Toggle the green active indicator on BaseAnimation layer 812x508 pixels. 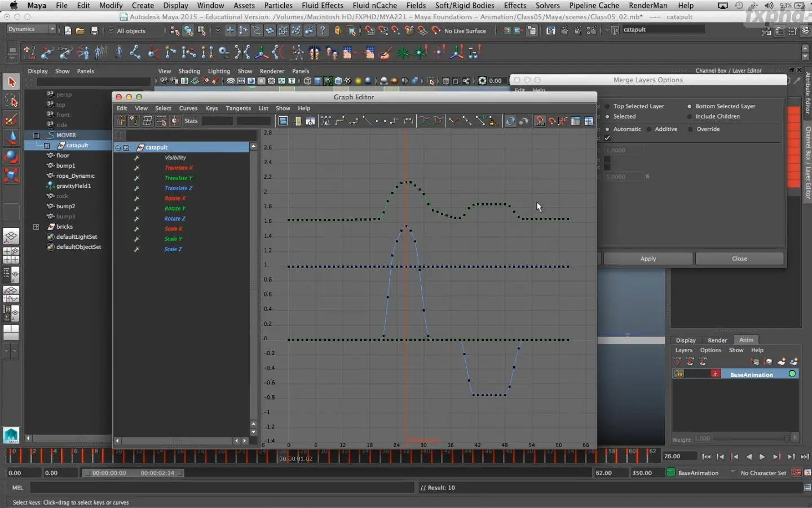click(792, 374)
